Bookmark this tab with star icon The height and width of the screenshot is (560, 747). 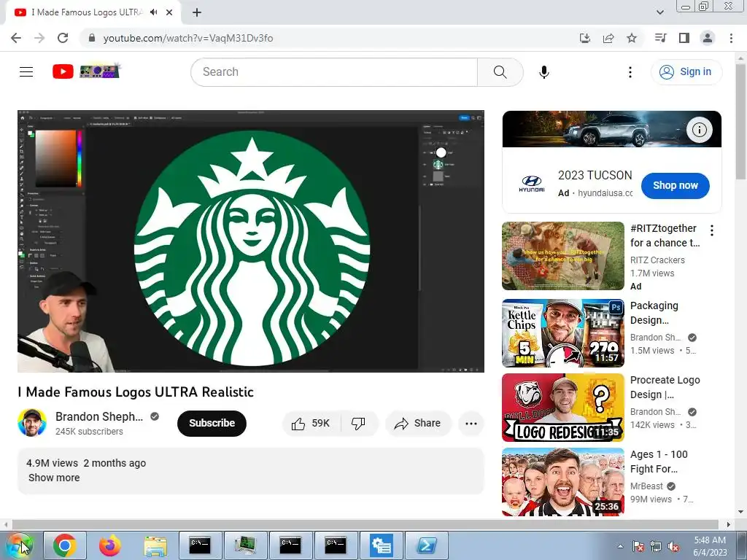pos(632,38)
